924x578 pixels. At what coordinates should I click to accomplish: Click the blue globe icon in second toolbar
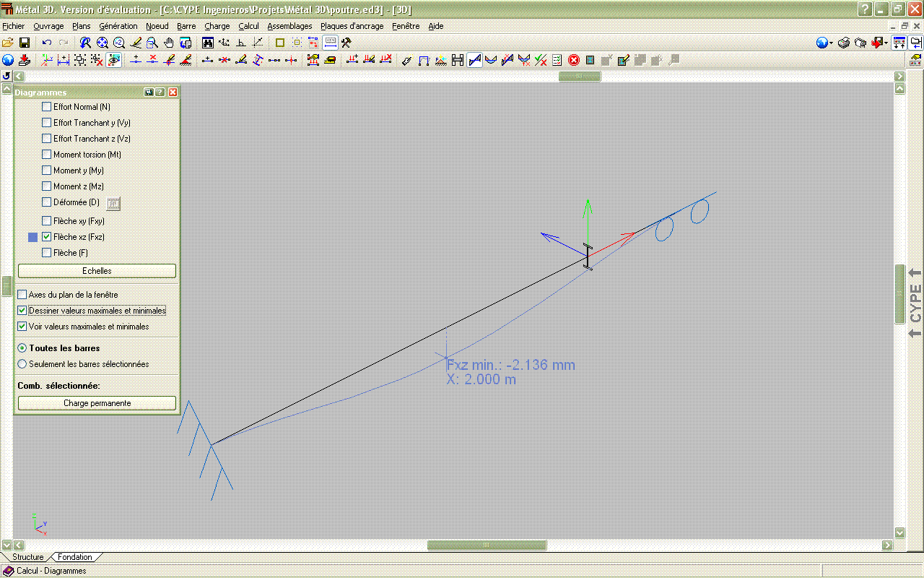[8, 60]
